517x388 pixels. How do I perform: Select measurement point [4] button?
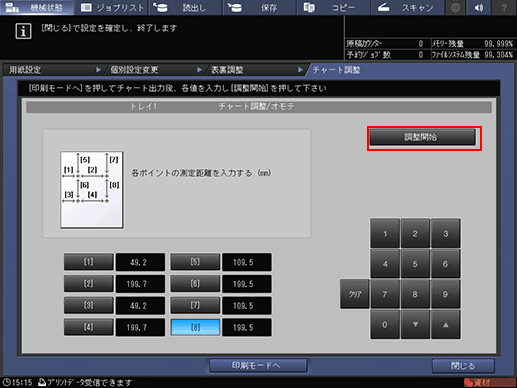click(89, 327)
